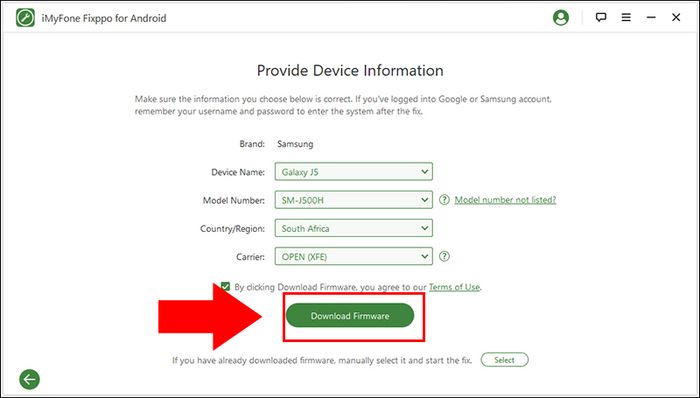Open 'Model number not listed?' link

(505, 200)
